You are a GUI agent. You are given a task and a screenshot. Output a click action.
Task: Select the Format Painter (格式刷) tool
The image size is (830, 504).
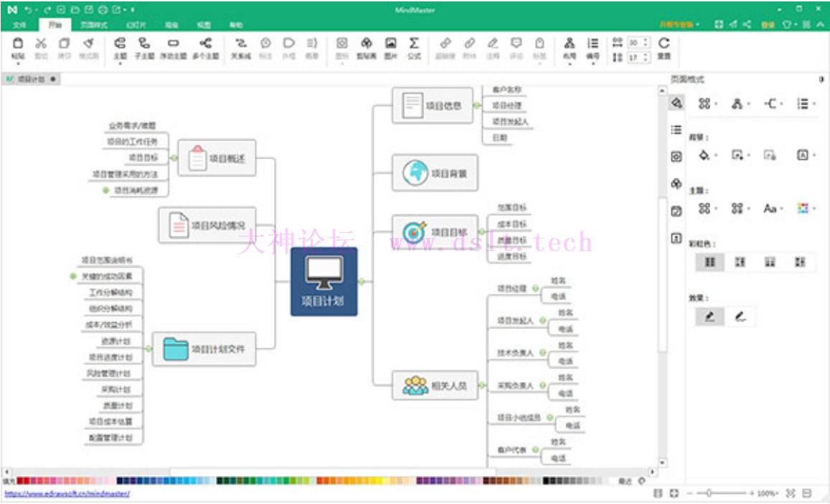[x=88, y=44]
